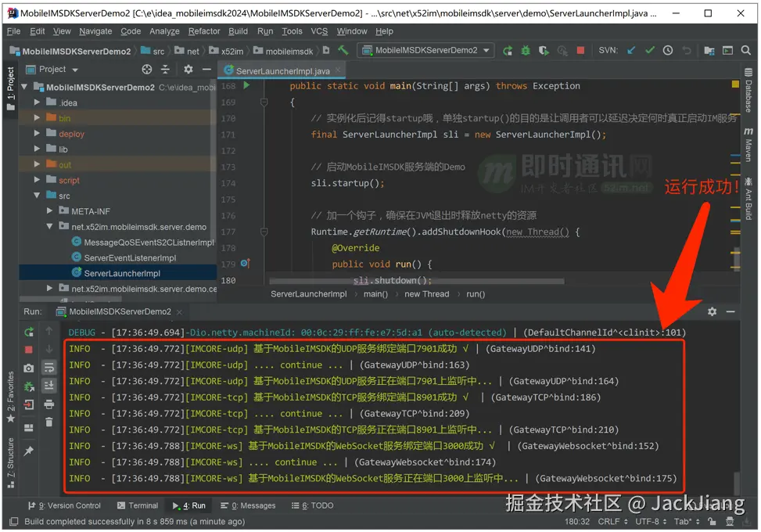The width and height of the screenshot is (761, 532).
Task: Revert changes with the SVN undo arrow
Action: click(686, 51)
